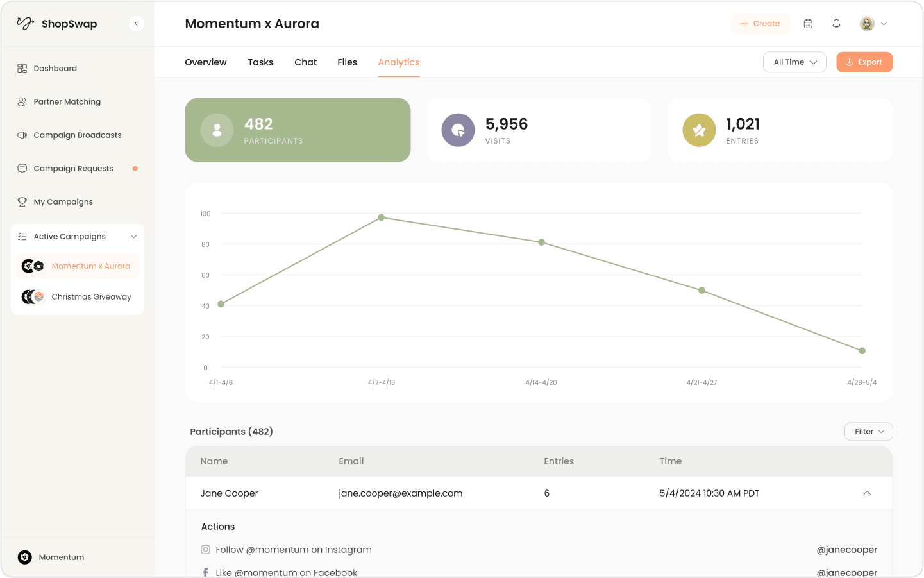Open Christmas Giveaway campaign
This screenshot has height=578, width=924.
(x=91, y=297)
